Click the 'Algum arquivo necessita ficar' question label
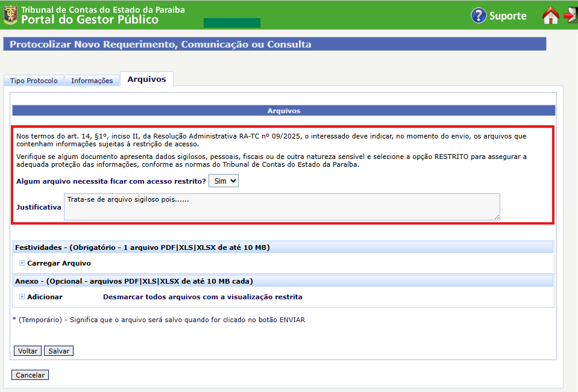 pos(111,181)
